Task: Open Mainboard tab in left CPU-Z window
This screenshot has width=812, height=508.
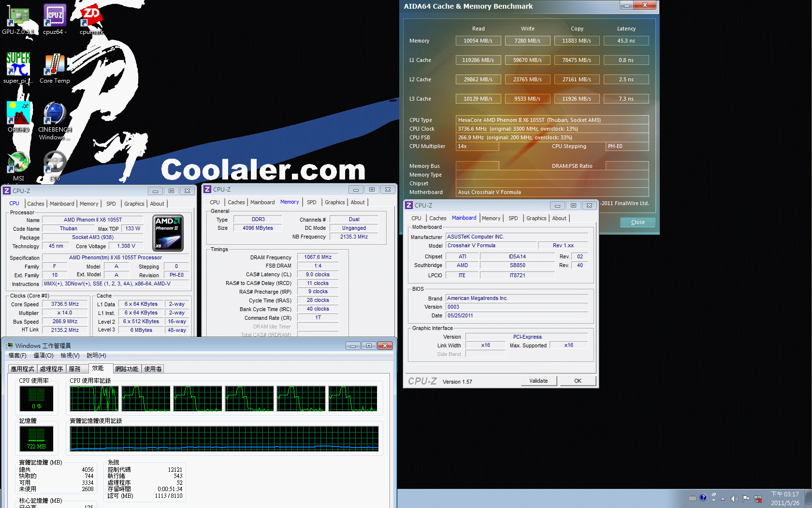Action: pyautogui.click(x=62, y=204)
